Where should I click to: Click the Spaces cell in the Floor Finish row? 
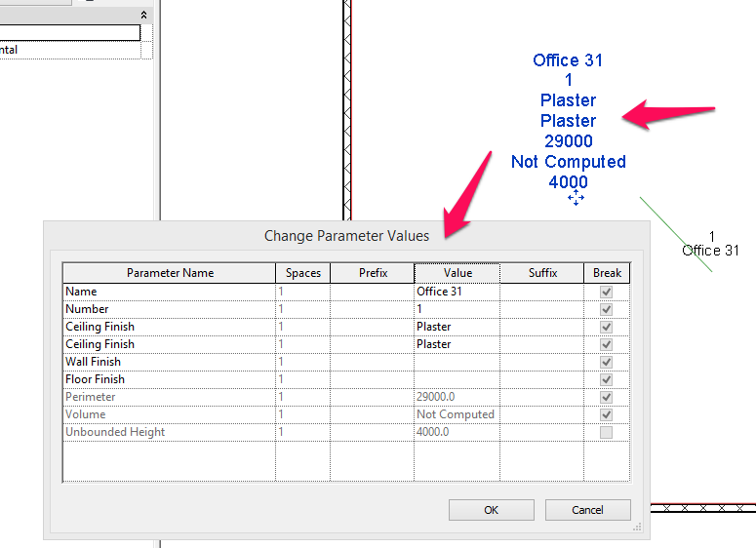[x=302, y=379]
